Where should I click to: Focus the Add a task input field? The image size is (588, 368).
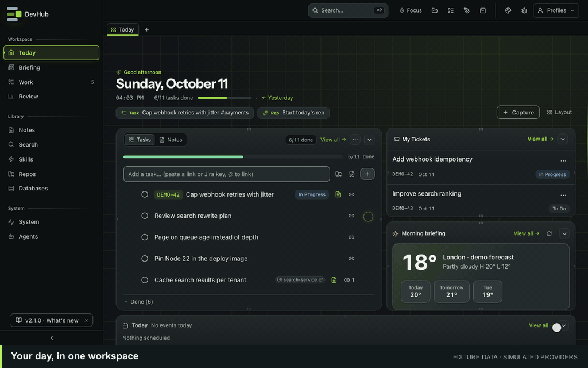click(226, 174)
